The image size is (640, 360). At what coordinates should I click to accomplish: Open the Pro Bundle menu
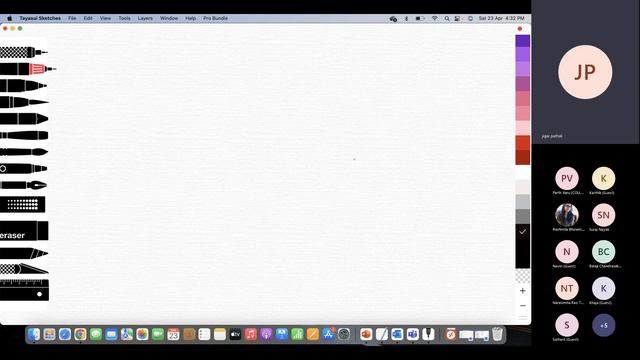coord(216,18)
